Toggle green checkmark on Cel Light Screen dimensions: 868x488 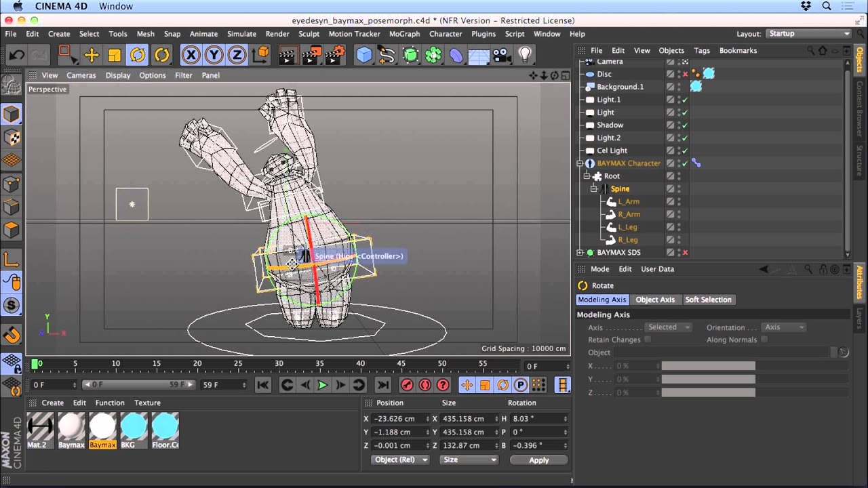point(685,150)
